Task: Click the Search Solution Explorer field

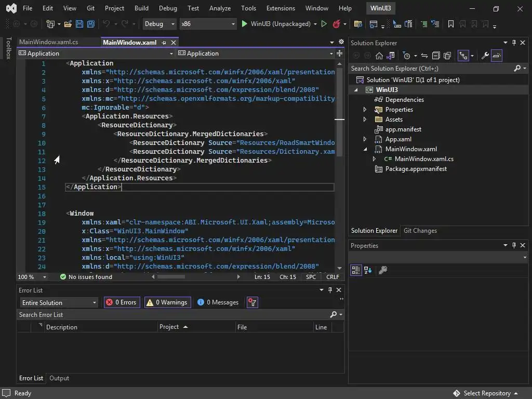Action: [x=432, y=69]
